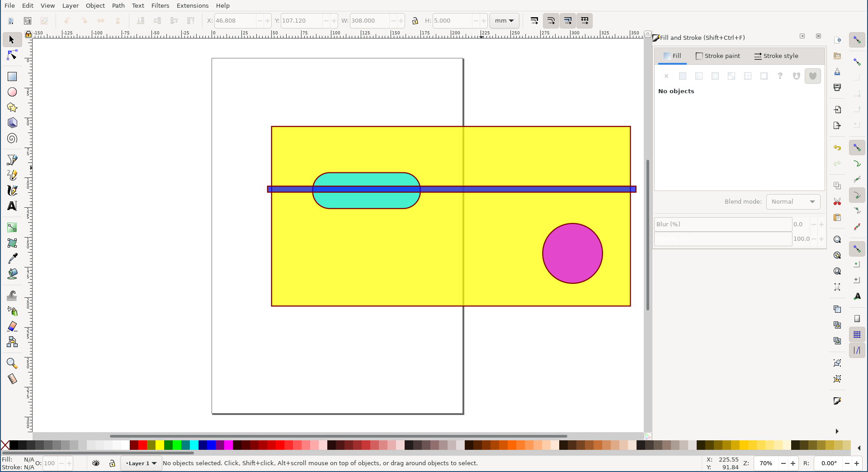Toggle move gradients with objects
Screen dimensions: 868x472
point(568,21)
